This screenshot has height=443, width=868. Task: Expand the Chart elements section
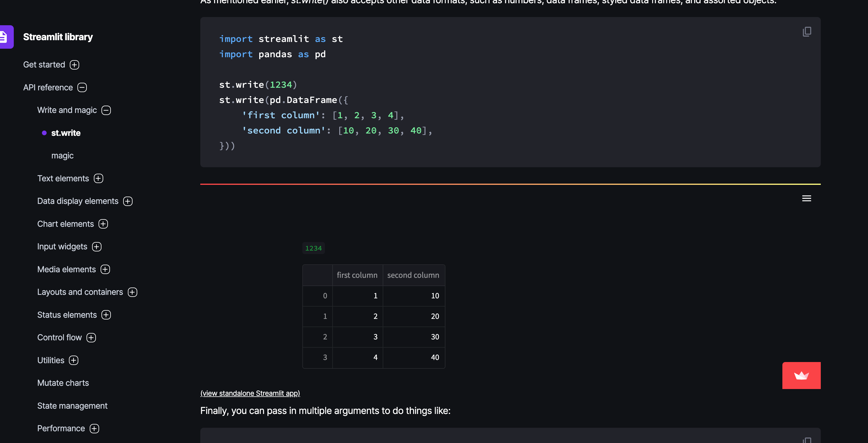click(103, 224)
